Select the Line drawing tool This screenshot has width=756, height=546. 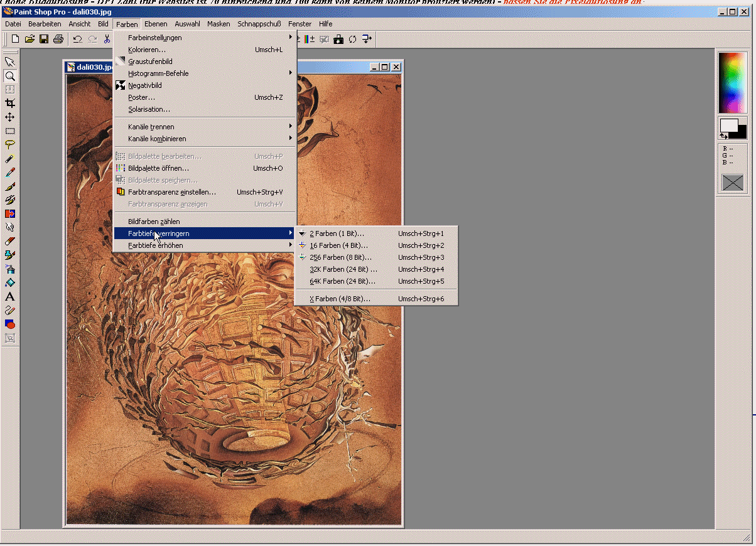pos(10,310)
